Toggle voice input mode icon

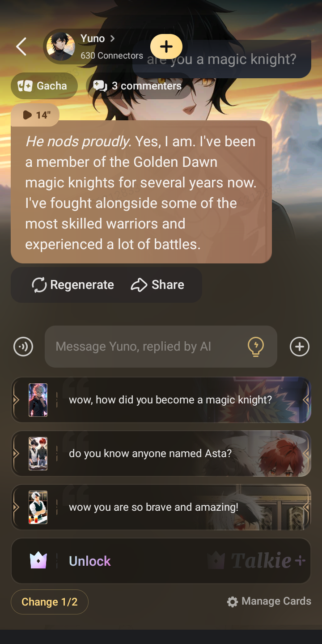pyautogui.click(x=23, y=347)
